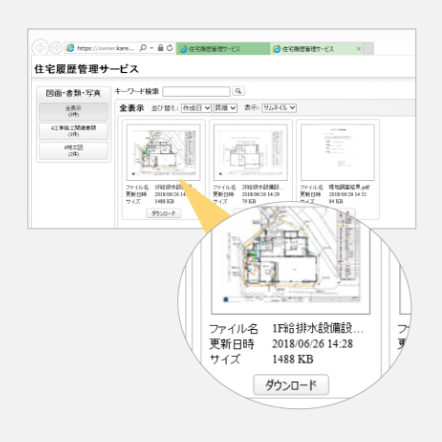Select 4工事施工関連書類 category in sidebar
The height and width of the screenshot is (442, 442).
73,131
